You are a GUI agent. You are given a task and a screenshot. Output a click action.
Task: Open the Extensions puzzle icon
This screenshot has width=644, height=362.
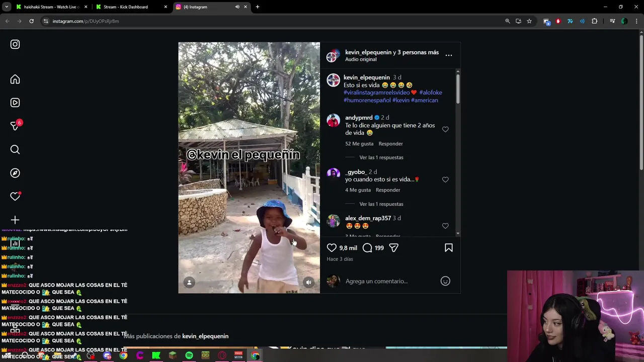tap(595, 21)
